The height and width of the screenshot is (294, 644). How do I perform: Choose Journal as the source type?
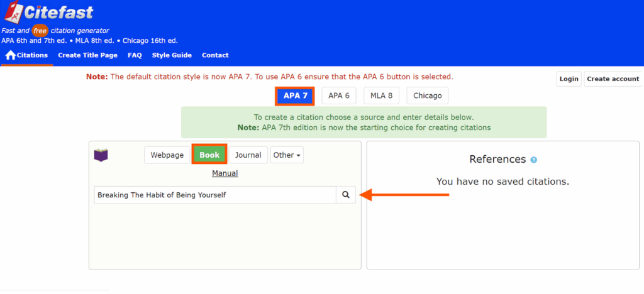[248, 155]
